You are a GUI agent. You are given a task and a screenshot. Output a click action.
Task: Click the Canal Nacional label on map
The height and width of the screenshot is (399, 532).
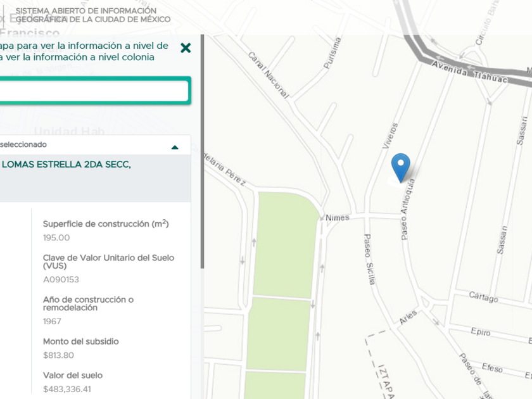pyautogui.click(x=269, y=75)
